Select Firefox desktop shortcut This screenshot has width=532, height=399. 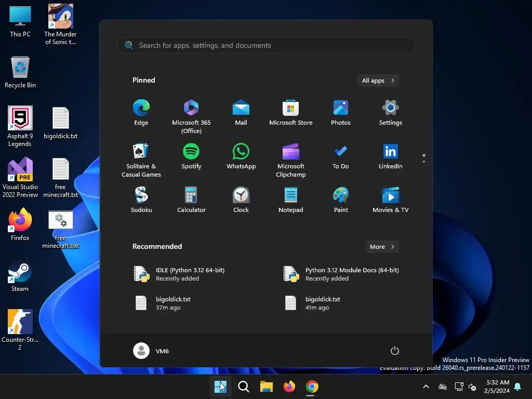tap(20, 225)
